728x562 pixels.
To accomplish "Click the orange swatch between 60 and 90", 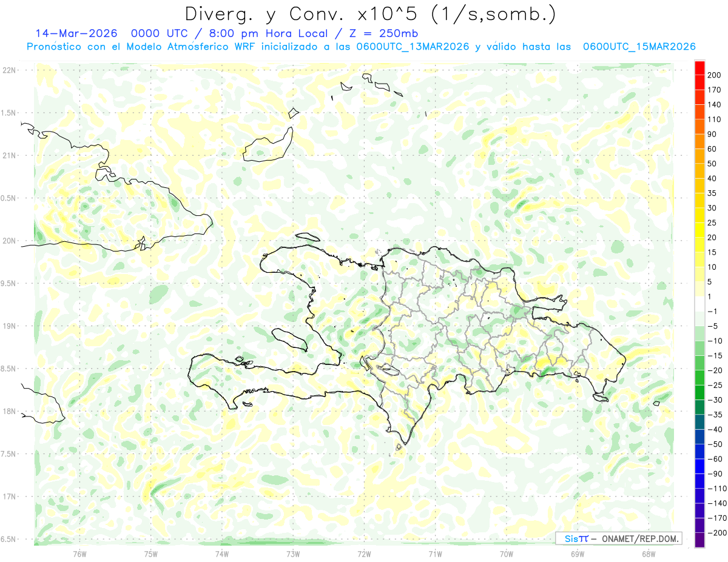I will pos(699,142).
